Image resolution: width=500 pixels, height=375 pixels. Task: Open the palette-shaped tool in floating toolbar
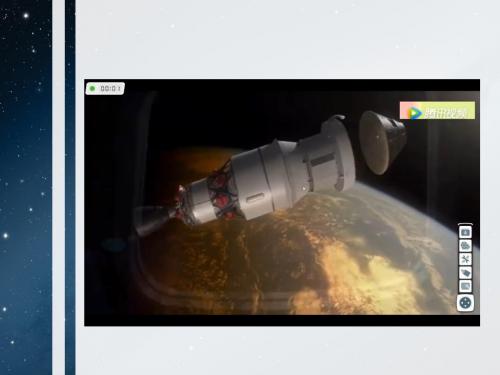465,246
